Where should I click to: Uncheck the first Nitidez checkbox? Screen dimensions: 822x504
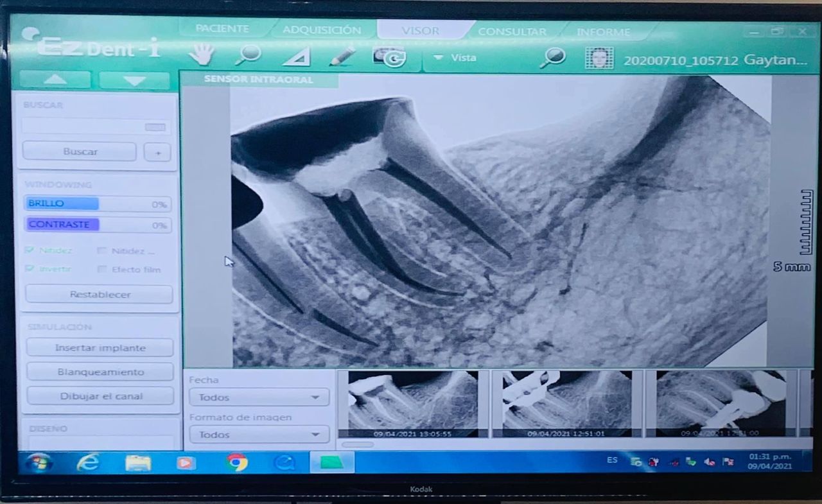pyautogui.click(x=30, y=250)
